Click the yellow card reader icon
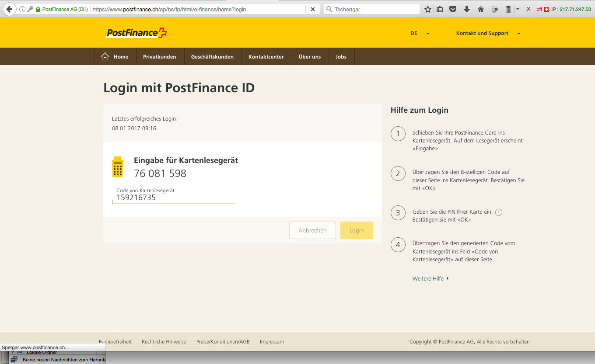595x364 pixels. click(x=117, y=166)
